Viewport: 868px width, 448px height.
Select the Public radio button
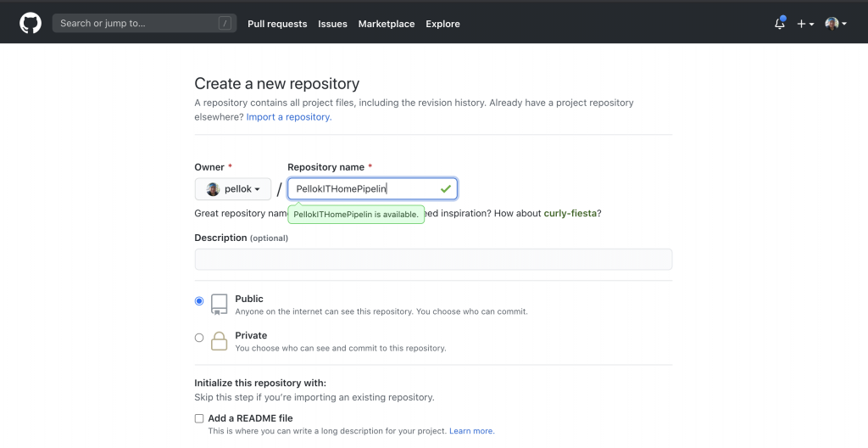pyautogui.click(x=199, y=300)
